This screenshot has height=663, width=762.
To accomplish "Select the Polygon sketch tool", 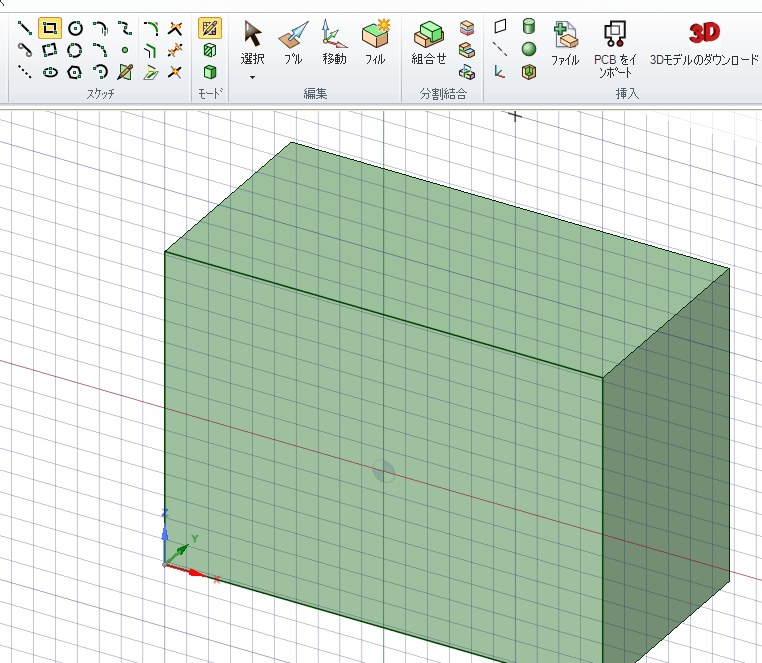I will pos(75,72).
